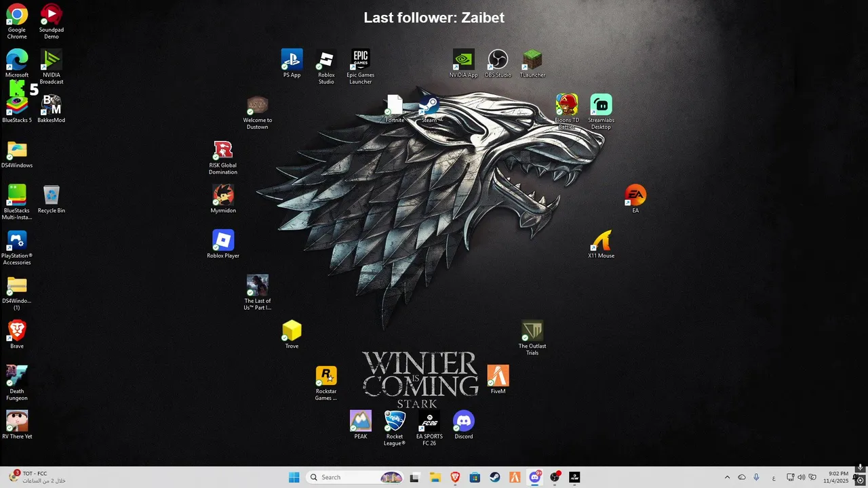Launch FiveM desktop icon

tap(498, 380)
